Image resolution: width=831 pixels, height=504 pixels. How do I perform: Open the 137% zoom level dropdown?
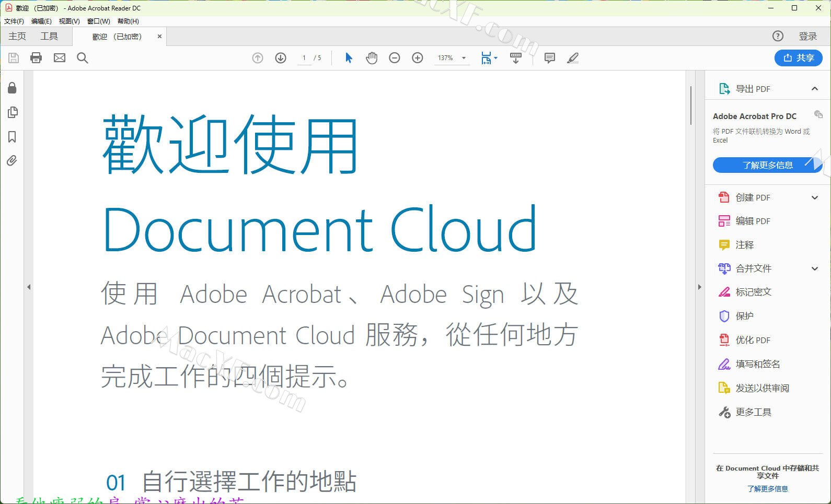click(464, 58)
